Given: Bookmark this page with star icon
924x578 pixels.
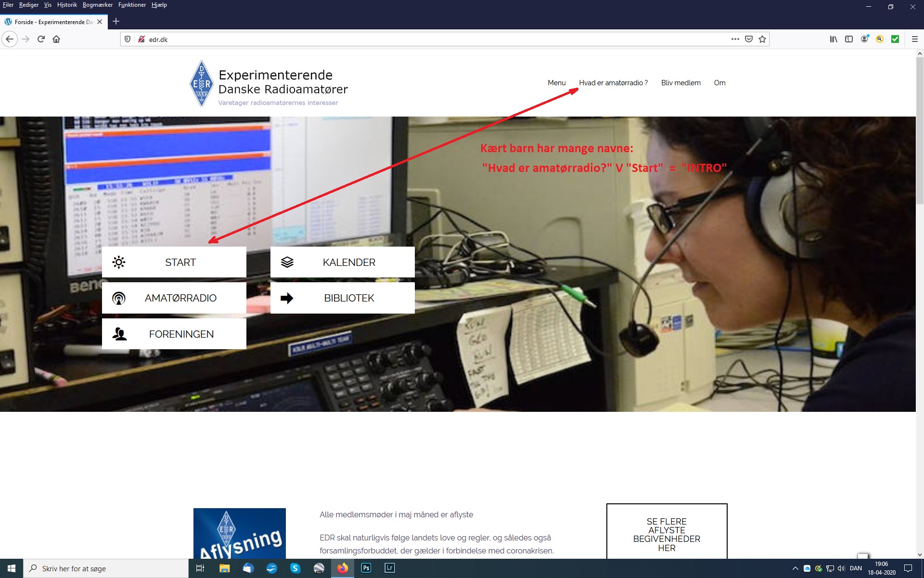Looking at the screenshot, I should [x=762, y=39].
